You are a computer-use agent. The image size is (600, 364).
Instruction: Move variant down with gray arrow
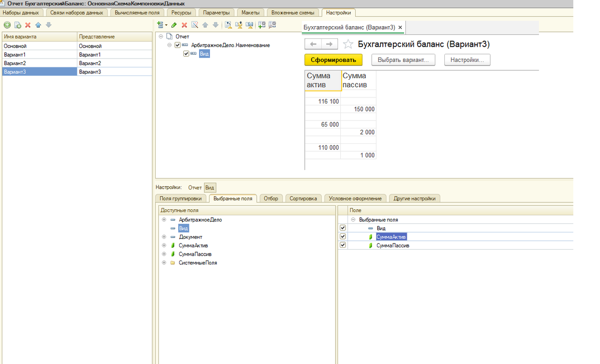click(x=49, y=25)
